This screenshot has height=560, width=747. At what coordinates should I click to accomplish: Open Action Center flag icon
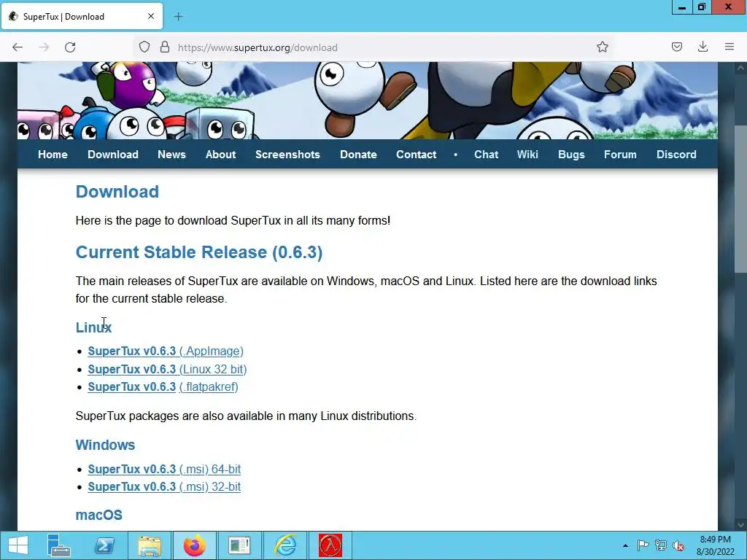(x=643, y=545)
